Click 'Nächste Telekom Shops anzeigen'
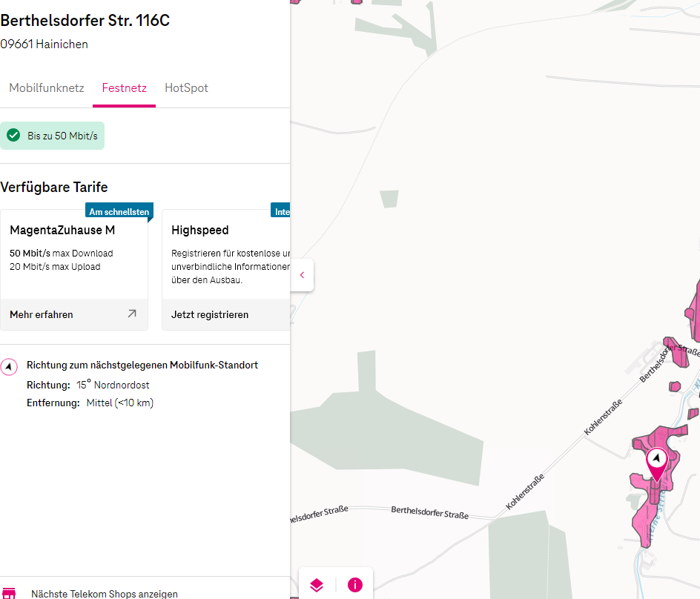The width and height of the screenshot is (700, 599). 105,594
